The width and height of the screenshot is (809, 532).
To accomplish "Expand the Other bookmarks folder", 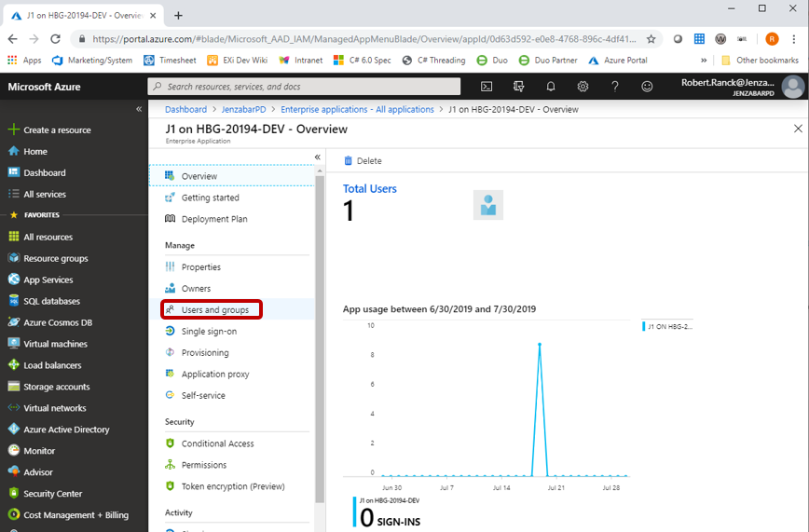I will click(x=759, y=61).
